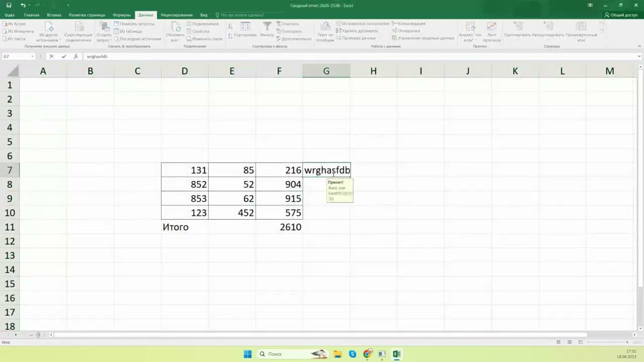Import data using Из текста
The height and width of the screenshot is (362, 644).
[x=14, y=39]
